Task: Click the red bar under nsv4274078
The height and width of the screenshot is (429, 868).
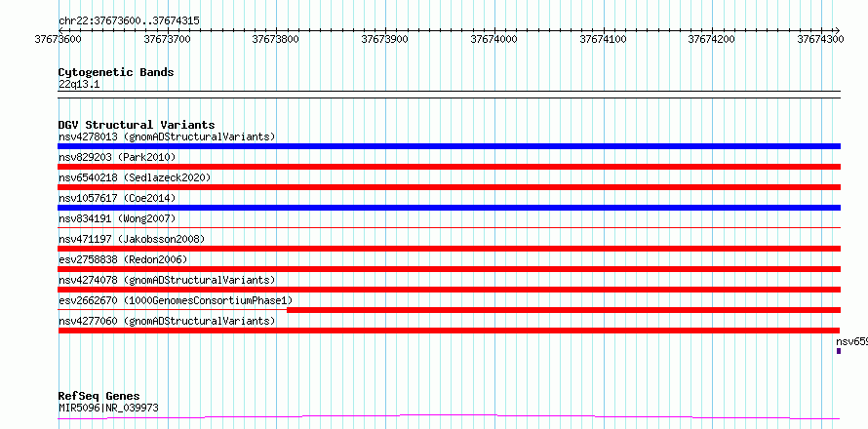Action: (449, 290)
